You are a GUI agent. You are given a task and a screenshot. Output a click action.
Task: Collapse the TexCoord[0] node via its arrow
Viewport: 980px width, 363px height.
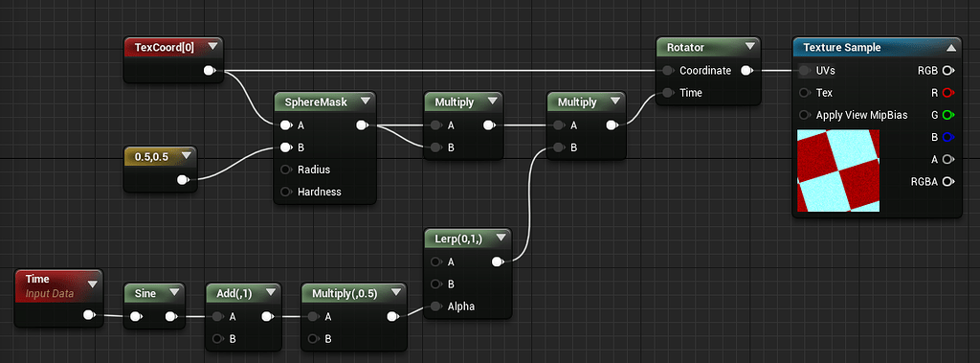pos(213,46)
